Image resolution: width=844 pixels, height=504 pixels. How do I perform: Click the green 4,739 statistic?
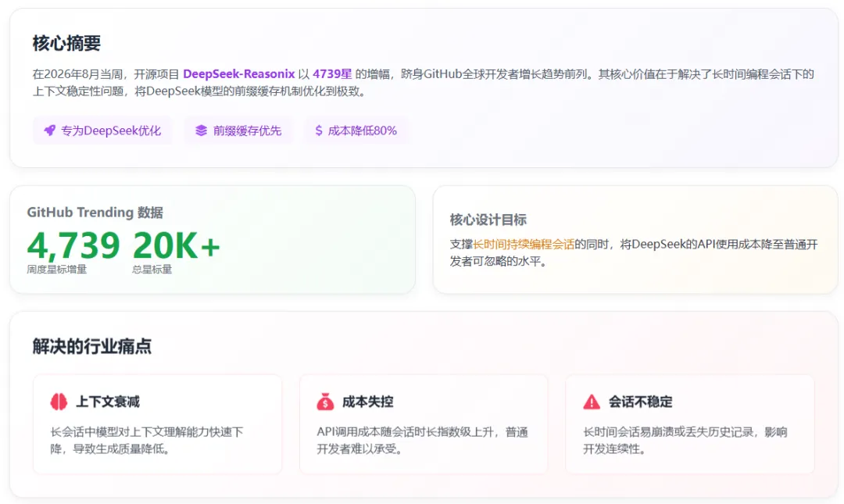[x=73, y=245]
